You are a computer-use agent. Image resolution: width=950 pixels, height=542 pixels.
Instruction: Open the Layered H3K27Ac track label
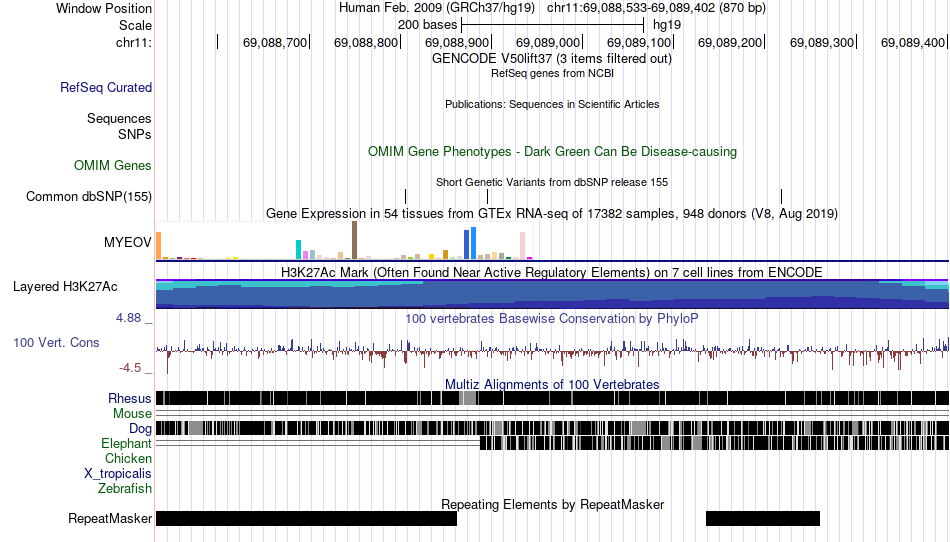[65, 286]
